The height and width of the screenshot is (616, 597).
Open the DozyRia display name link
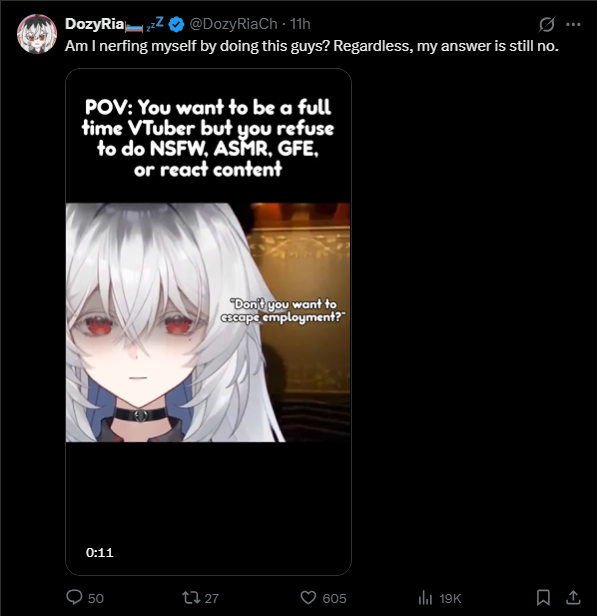pos(94,24)
